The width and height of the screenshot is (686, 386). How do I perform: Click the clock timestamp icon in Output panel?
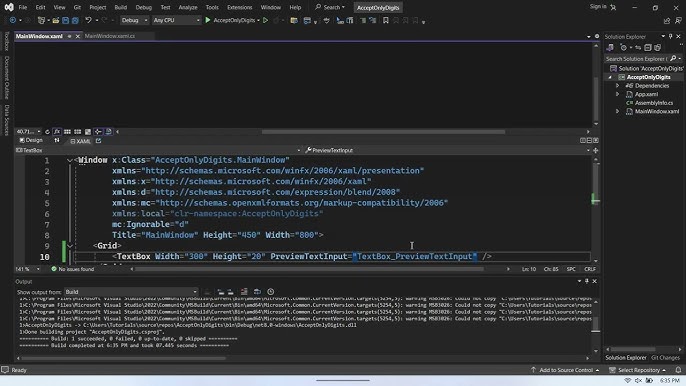click(x=271, y=291)
